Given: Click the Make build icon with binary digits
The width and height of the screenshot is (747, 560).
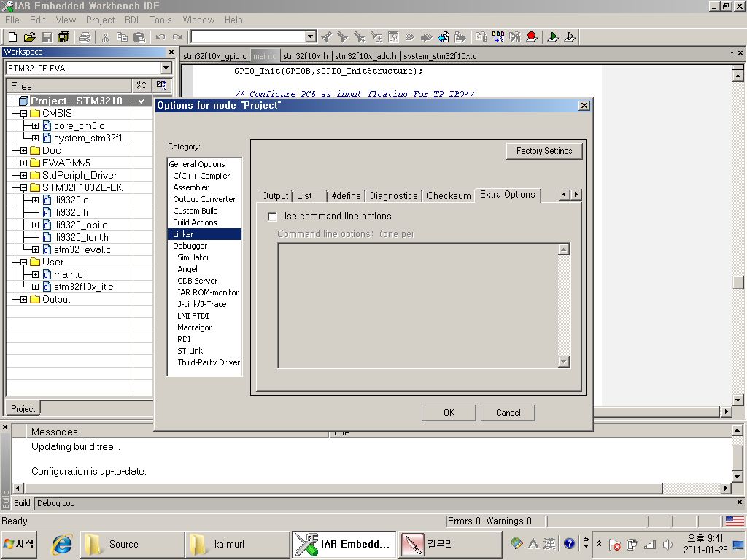Looking at the screenshot, I should click(x=498, y=36).
